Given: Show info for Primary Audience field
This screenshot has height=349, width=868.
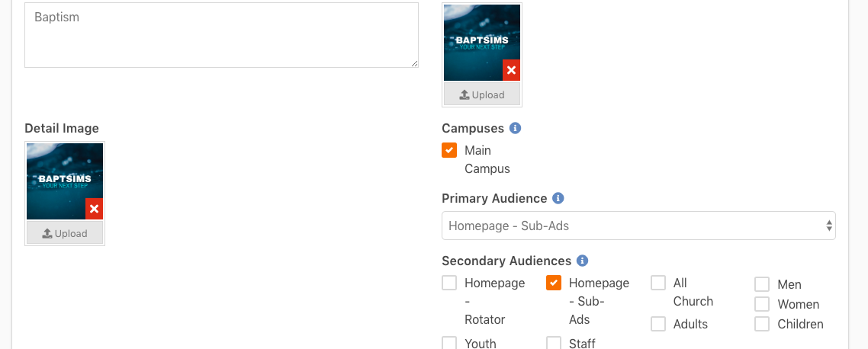Looking at the screenshot, I should click(558, 198).
